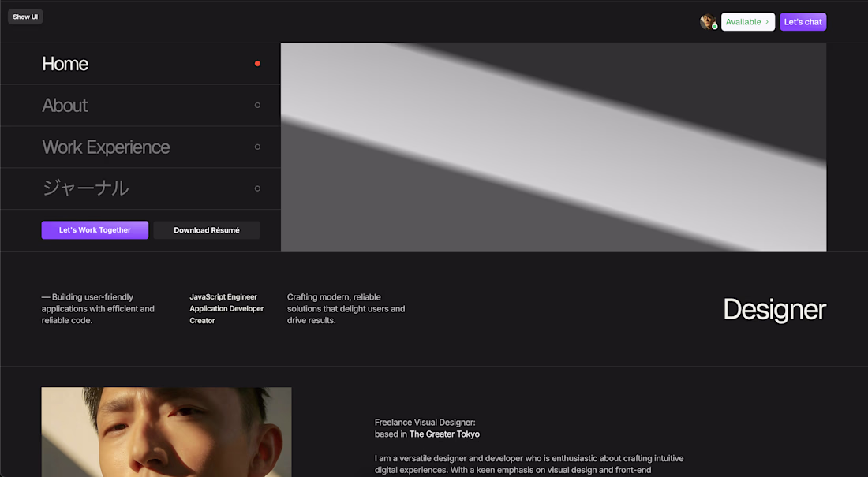Screen dimensions: 868x477
Task: Click the profile avatar icon in header
Action: (708, 22)
